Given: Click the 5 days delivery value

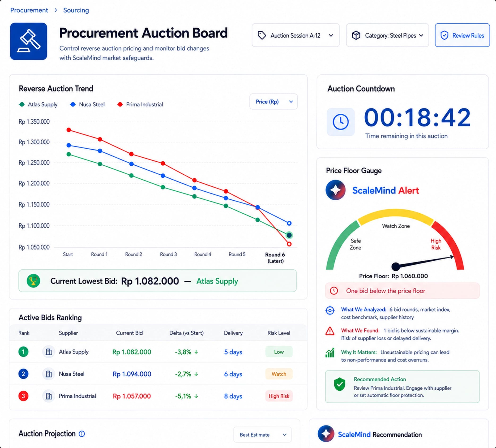Looking at the screenshot, I should (x=233, y=352).
